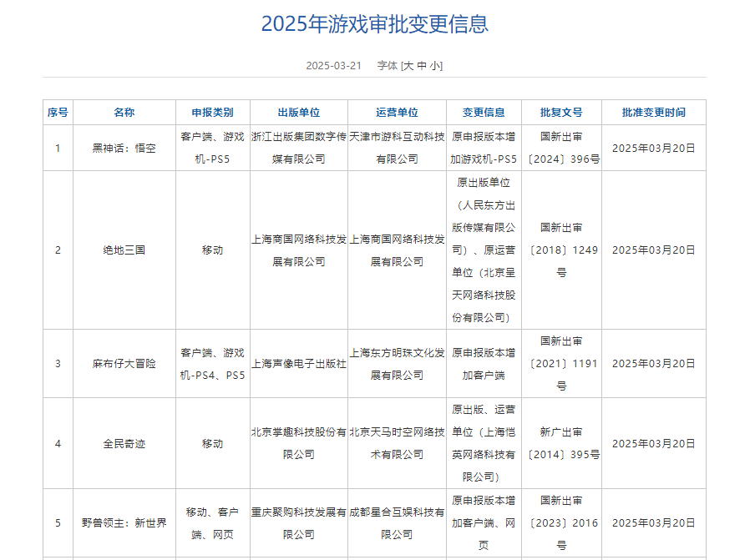Image resolution: width=750 pixels, height=560 pixels.
Task: Click serial number 3 in the table
Action: point(58,364)
